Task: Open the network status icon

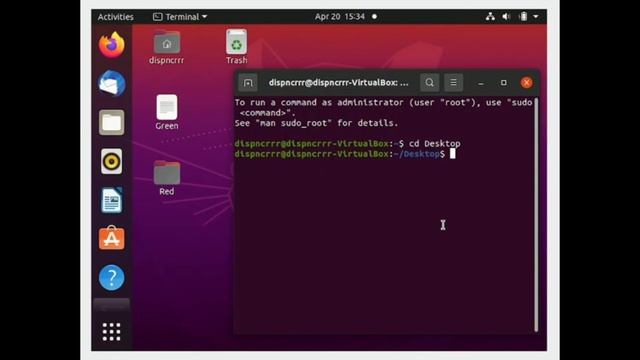Action: click(x=490, y=17)
